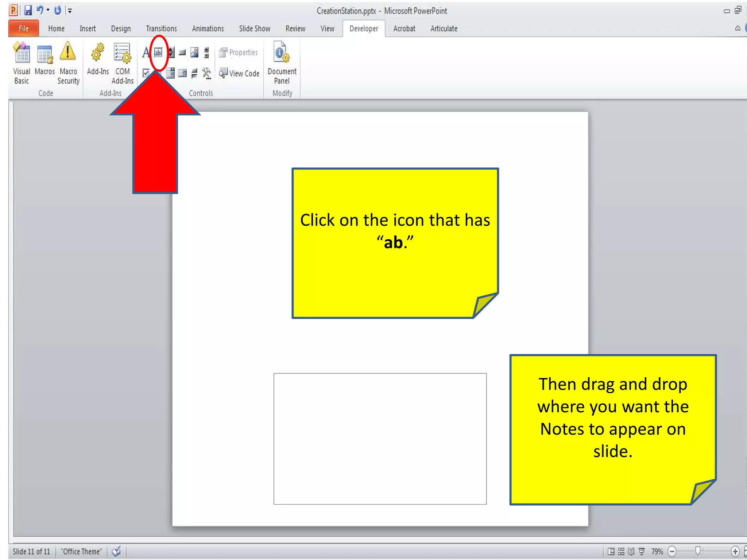Undo the last action
The width and height of the screenshot is (747, 560).
(40, 10)
